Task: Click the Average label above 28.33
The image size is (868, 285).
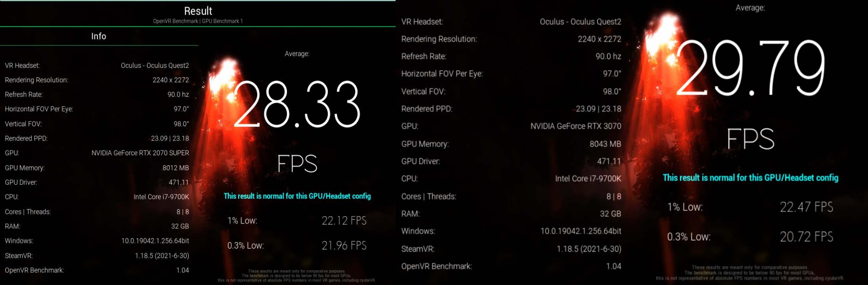Action: 297,54
